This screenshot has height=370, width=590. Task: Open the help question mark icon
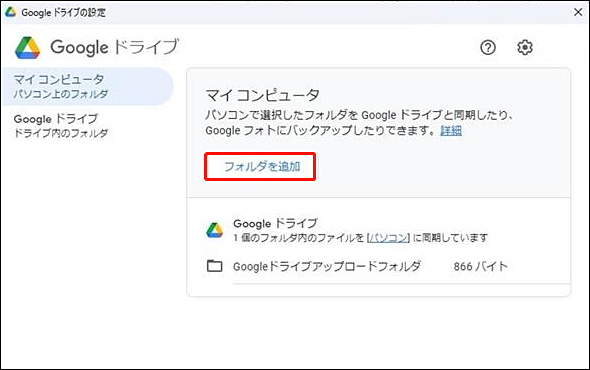click(488, 48)
